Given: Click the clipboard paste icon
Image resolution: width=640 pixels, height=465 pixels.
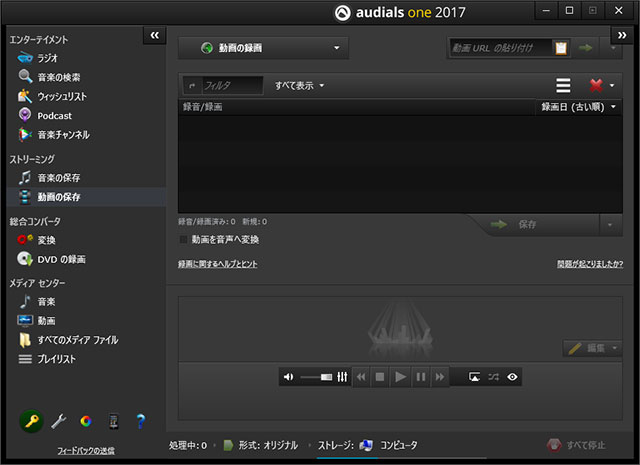Looking at the screenshot, I should tap(561, 48).
